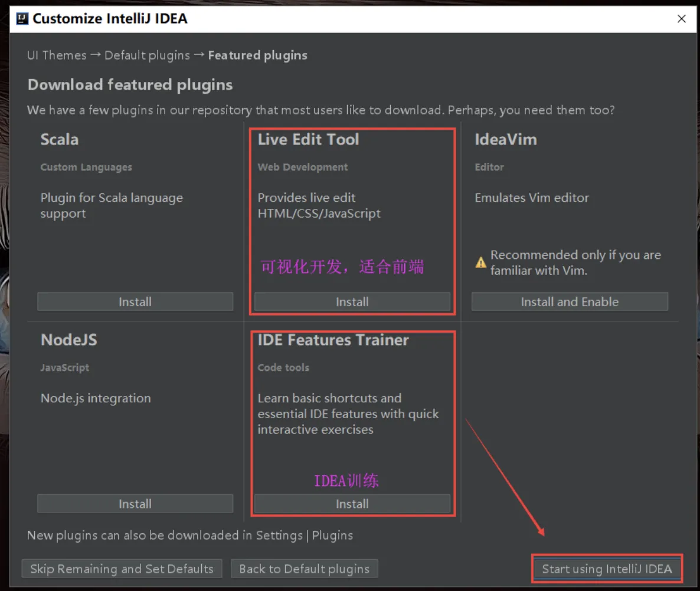Click the Code tools category label
The height and width of the screenshot is (591, 700).
[283, 367]
